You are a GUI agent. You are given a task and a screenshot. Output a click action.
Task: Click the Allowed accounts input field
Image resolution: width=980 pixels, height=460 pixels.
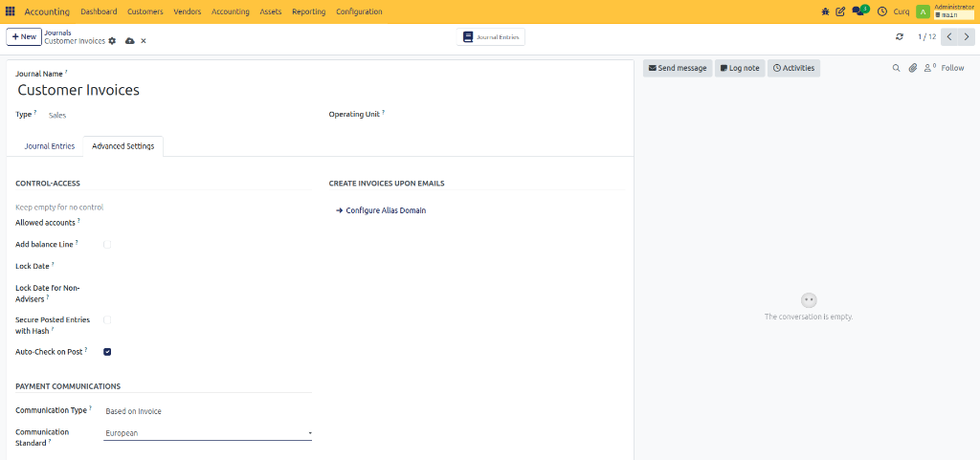tap(208, 223)
